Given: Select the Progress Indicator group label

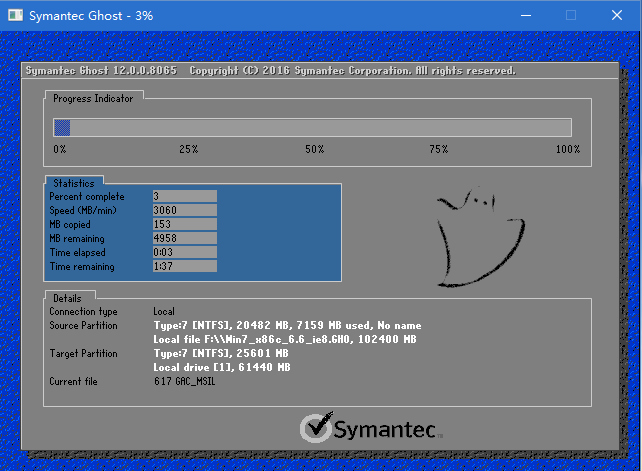Looking at the screenshot, I should [93, 99].
